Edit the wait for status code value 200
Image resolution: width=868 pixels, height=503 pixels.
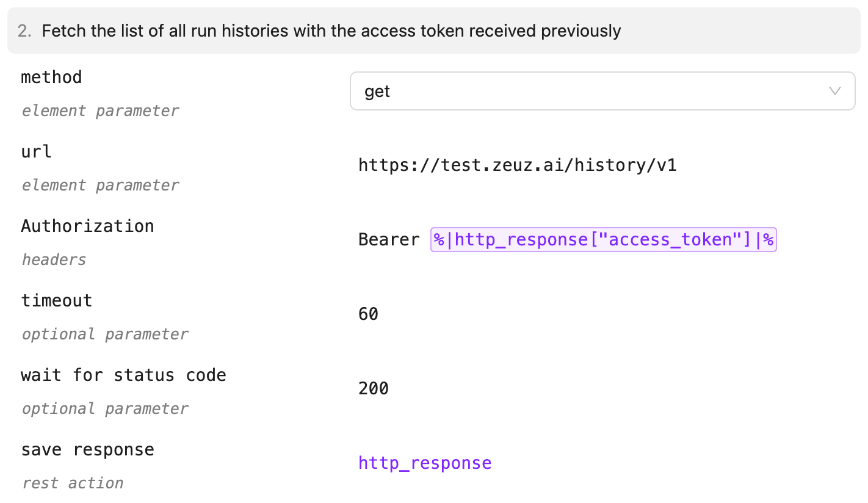[x=373, y=388]
